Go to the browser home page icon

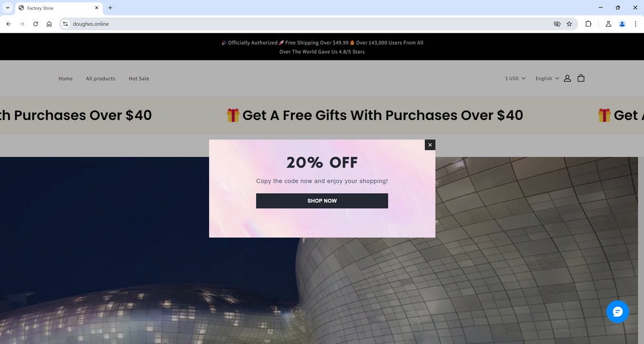pos(49,24)
